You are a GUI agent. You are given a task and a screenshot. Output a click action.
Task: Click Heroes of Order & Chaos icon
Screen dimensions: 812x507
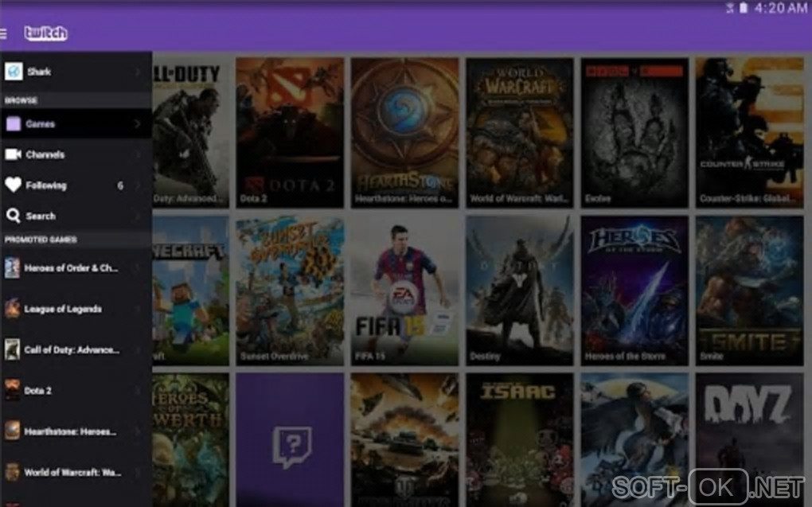point(12,267)
